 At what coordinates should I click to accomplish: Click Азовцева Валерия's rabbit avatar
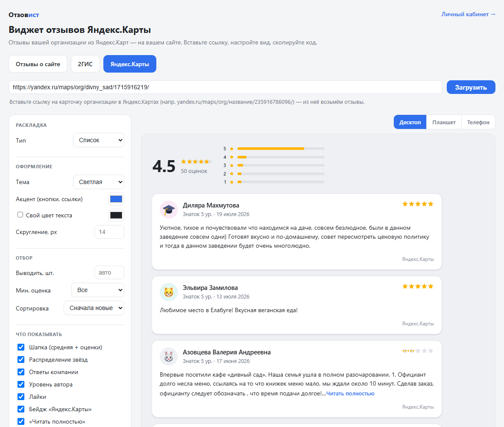pyautogui.click(x=168, y=356)
